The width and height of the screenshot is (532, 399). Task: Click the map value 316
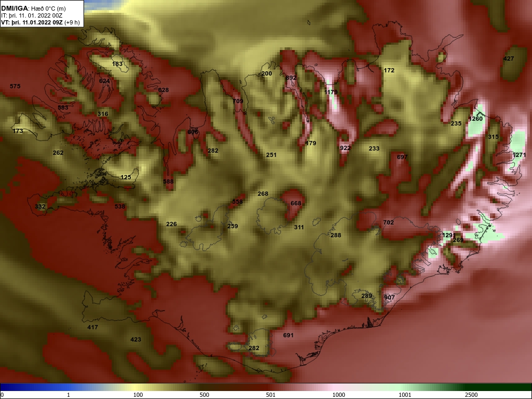(x=103, y=114)
